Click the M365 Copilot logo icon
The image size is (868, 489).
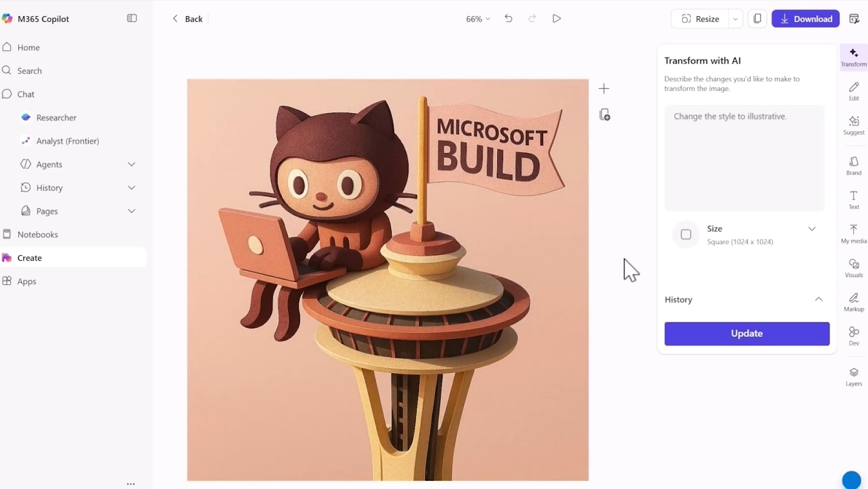point(7,19)
